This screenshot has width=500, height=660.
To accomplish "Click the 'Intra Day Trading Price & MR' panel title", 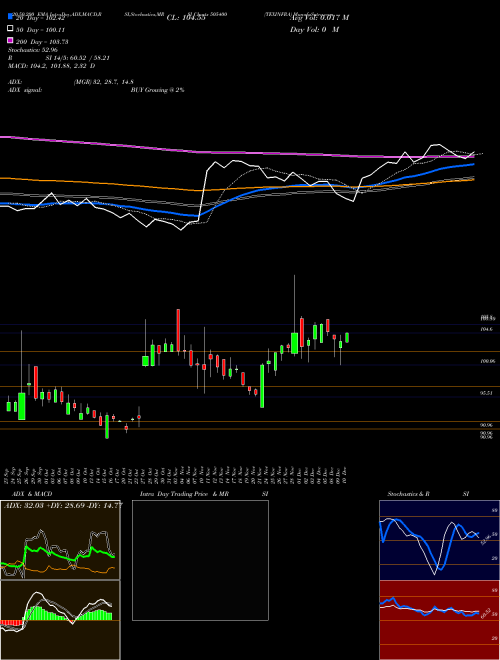I will coord(184,494).
